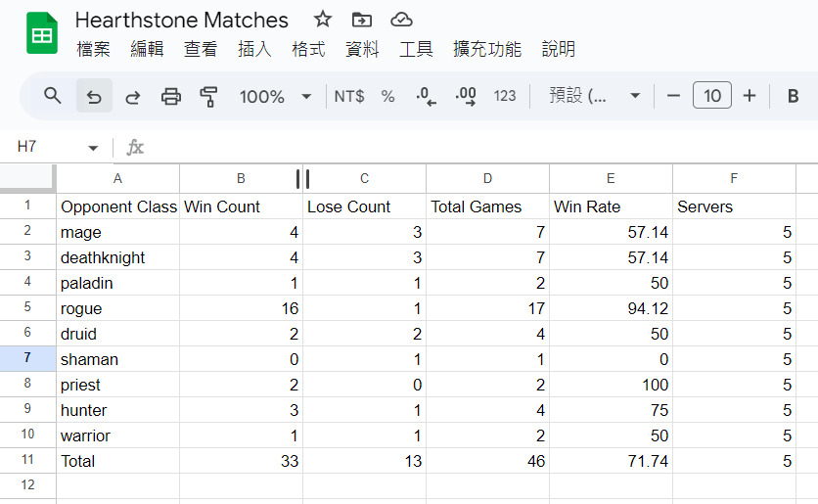Click the move to folder icon
This screenshot has width=818, height=504.
(x=362, y=20)
